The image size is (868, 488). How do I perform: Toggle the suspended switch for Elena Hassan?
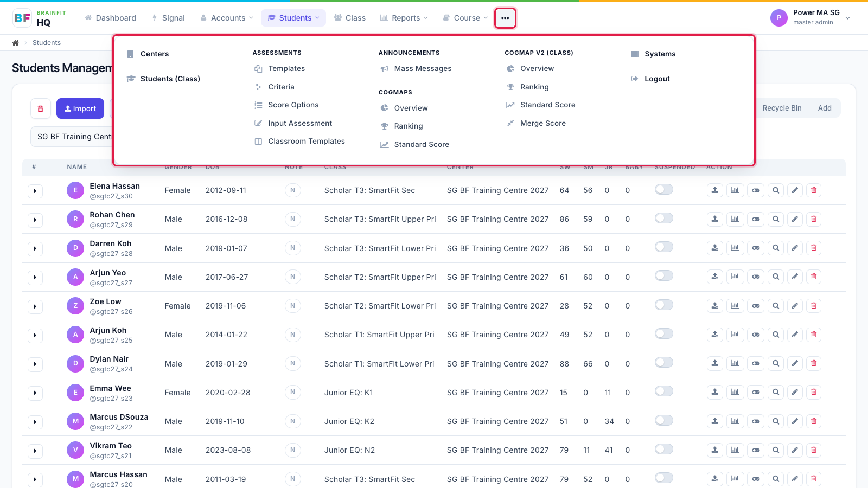pyautogui.click(x=664, y=189)
